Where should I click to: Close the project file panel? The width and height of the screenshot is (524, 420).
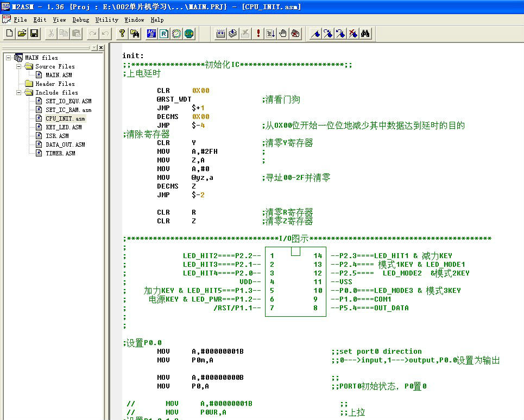(x=101, y=48)
